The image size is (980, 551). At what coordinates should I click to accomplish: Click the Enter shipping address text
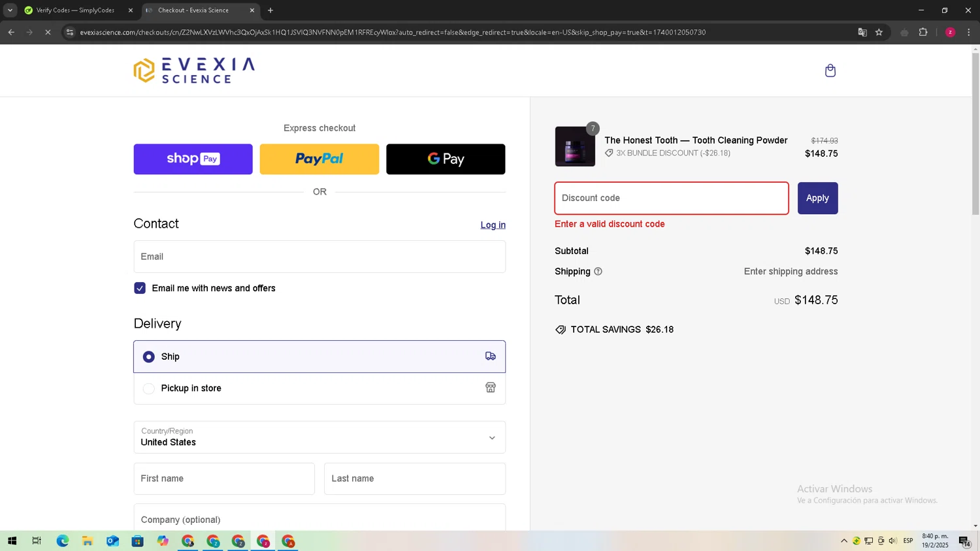tap(791, 272)
